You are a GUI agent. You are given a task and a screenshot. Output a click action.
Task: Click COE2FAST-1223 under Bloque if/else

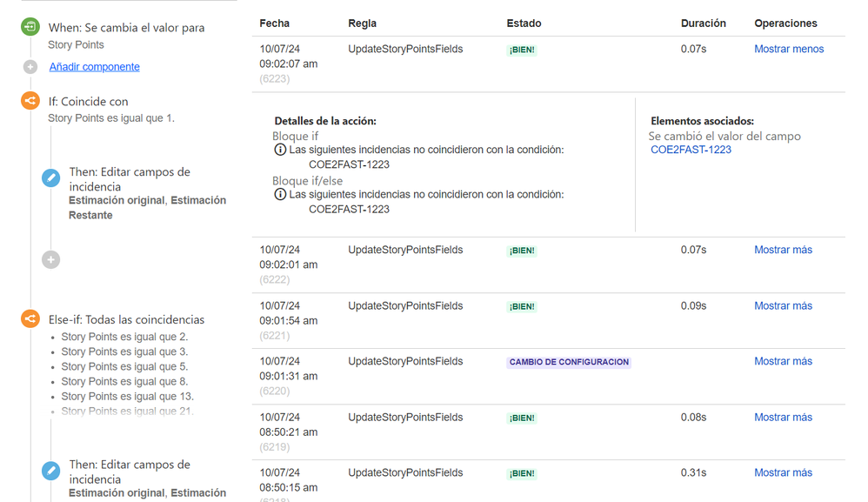pos(349,209)
